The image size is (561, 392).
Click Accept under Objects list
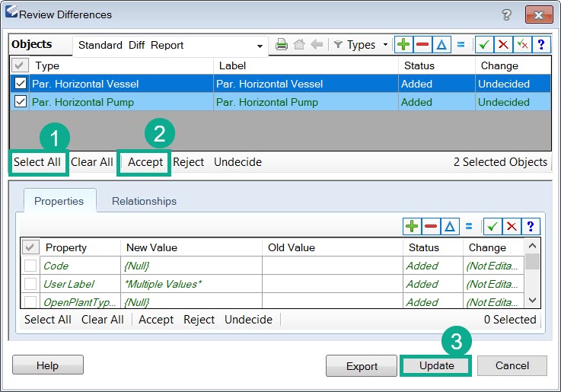click(x=145, y=162)
